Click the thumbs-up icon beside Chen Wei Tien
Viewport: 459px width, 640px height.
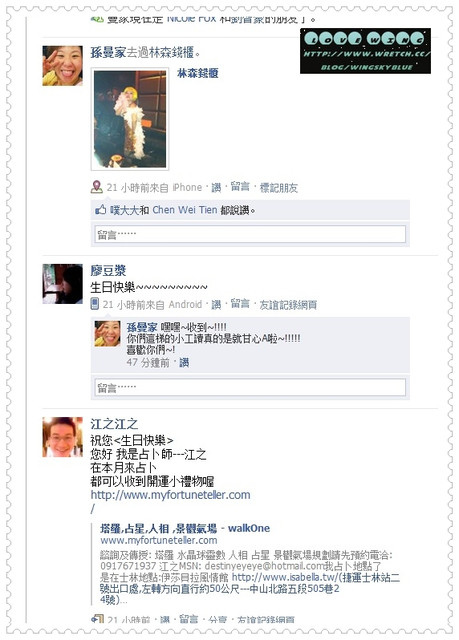click(x=100, y=210)
